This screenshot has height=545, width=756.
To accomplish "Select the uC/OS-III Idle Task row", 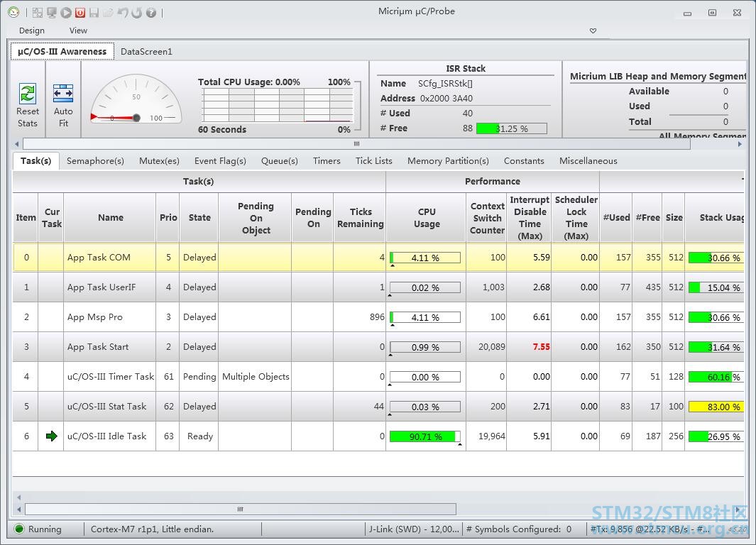I will pos(378,436).
